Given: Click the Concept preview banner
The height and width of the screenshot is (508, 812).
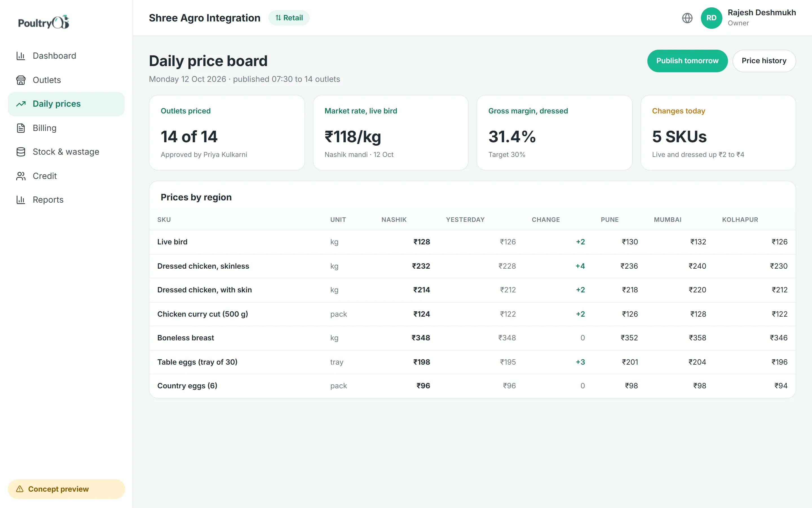Looking at the screenshot, I should point(66,489).
